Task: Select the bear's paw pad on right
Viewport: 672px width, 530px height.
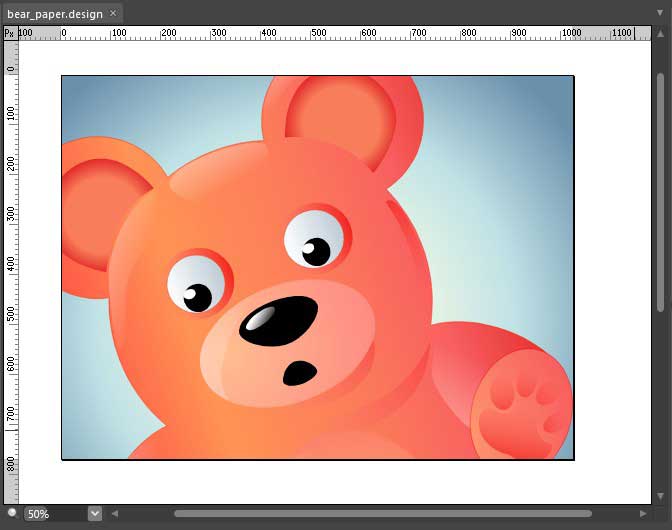Action: (x=522, y=404)
